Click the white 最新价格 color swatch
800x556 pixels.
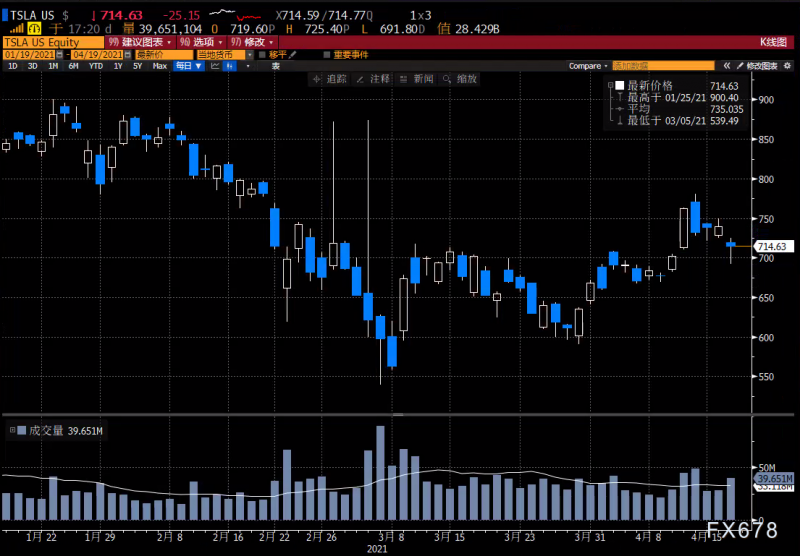click(x=620, y=85)
